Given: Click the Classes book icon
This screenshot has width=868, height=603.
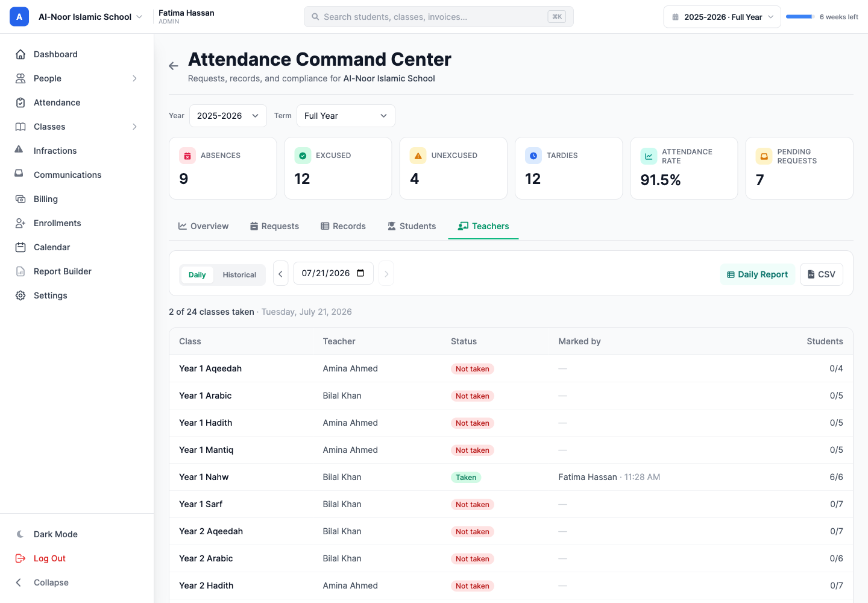Looking at the screenshot, I should [20, 127].
